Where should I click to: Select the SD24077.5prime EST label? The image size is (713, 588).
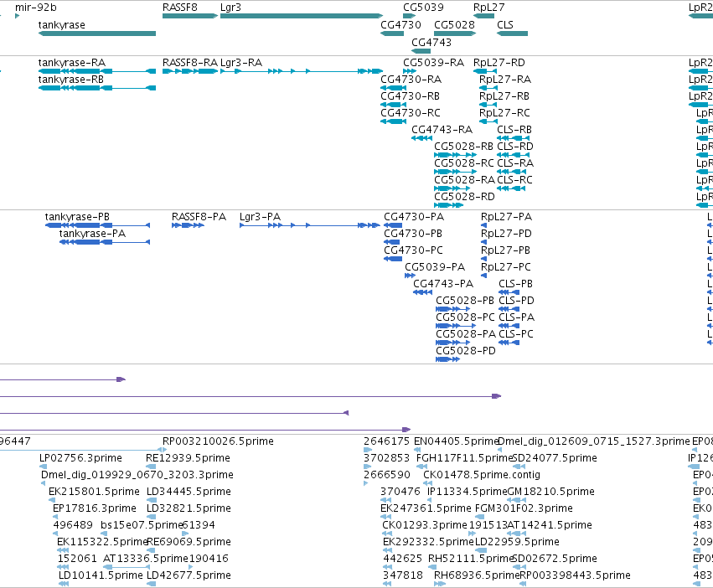coord(555,458)
